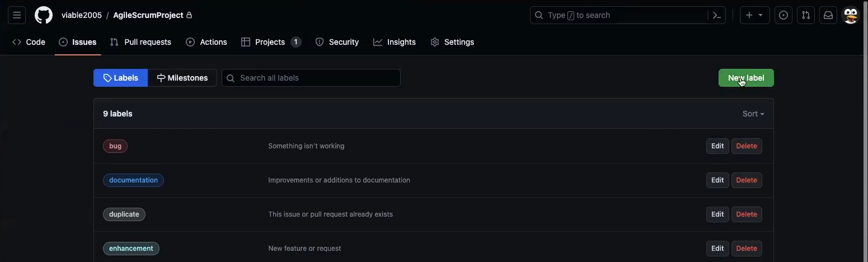The image size is (868, 262).
Task: Open the notifications inbox icon
Action: coord(828,15)
